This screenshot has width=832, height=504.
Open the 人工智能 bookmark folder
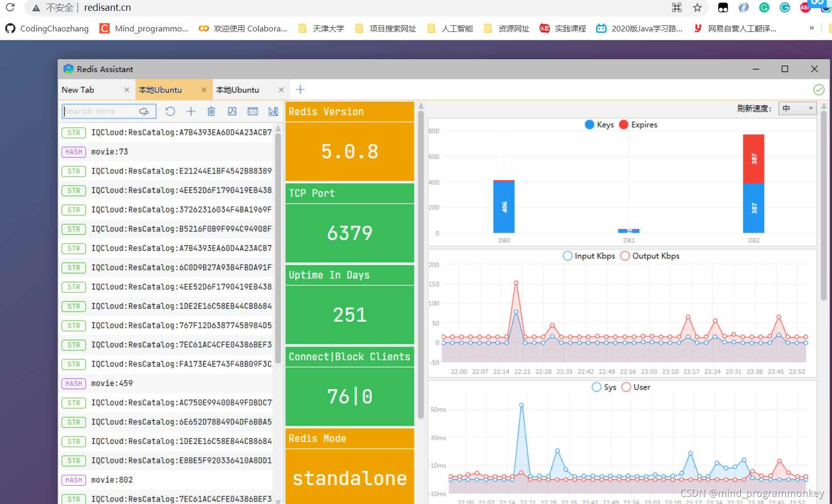(x=450, y=28)
